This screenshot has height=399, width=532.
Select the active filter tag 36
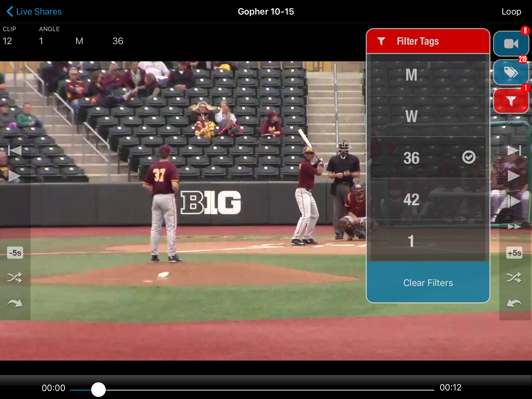click(427, 157)
